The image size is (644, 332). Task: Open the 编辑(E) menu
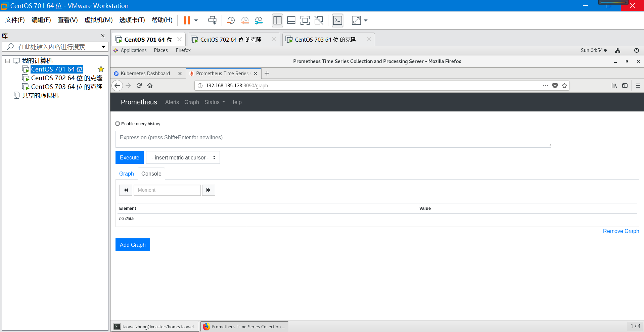pos(41,20)
